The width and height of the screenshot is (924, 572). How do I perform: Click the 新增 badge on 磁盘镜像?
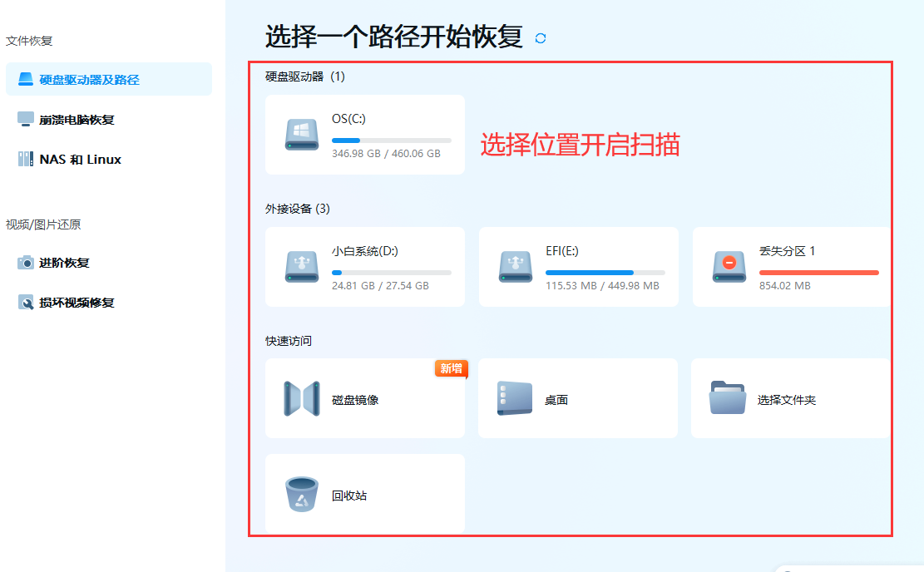[x=450, y=368]
